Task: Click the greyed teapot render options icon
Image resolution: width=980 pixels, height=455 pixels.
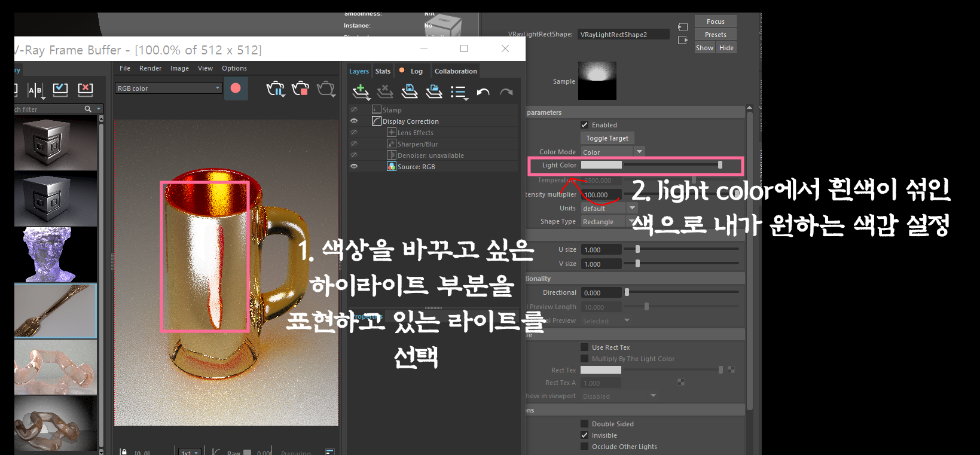Action: [x=326, y=89]
